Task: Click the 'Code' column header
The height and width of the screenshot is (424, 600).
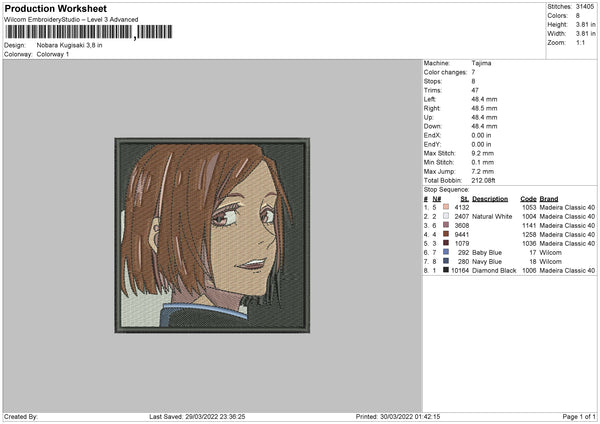Action: tap(528, 199)
